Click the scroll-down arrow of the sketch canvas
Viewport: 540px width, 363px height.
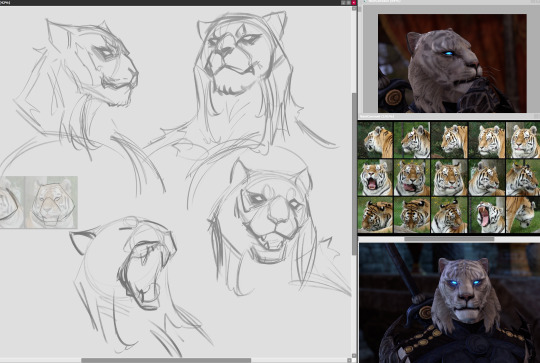354,355
